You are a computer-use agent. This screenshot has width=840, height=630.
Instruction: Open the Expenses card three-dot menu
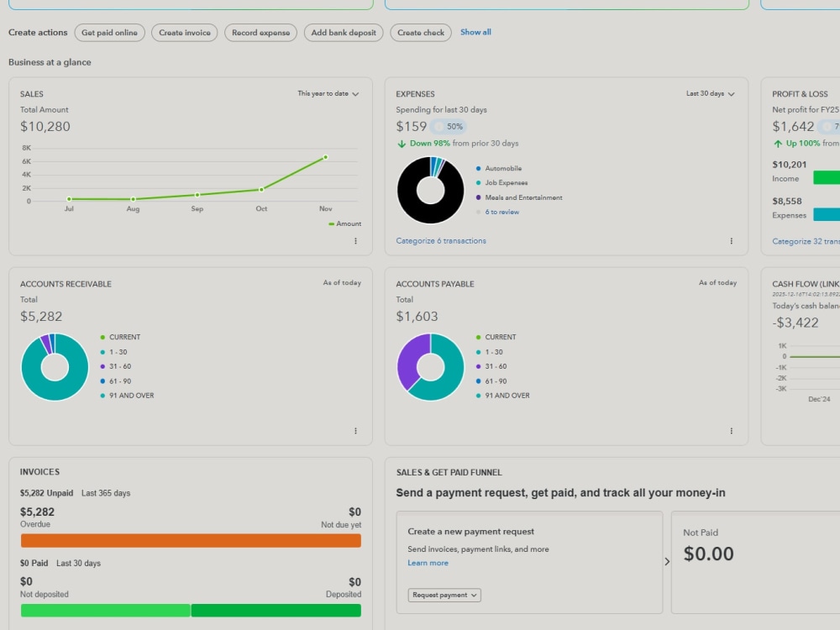click(x=732, y=241)
